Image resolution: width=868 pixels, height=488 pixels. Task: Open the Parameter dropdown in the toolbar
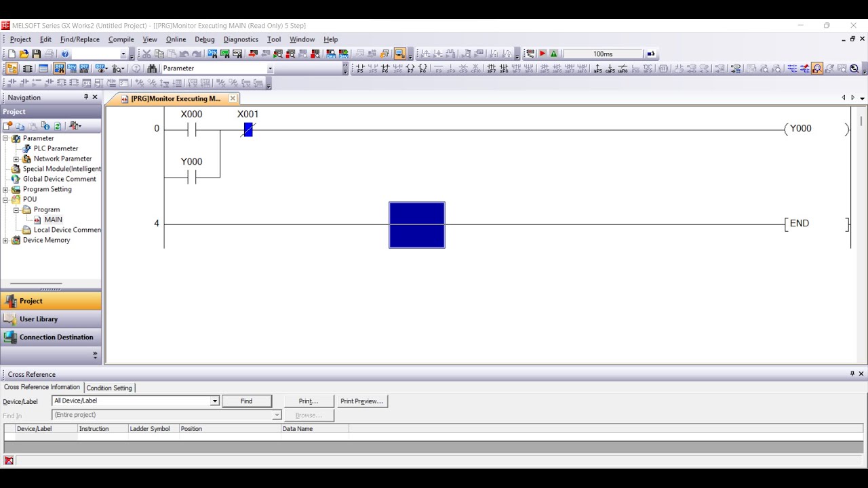(x=270, y=68)
